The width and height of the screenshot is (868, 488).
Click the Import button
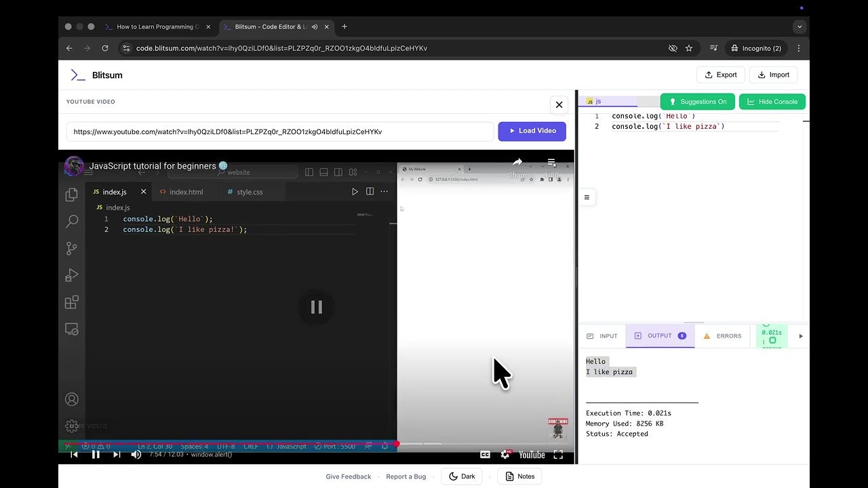tap(773, 75)
